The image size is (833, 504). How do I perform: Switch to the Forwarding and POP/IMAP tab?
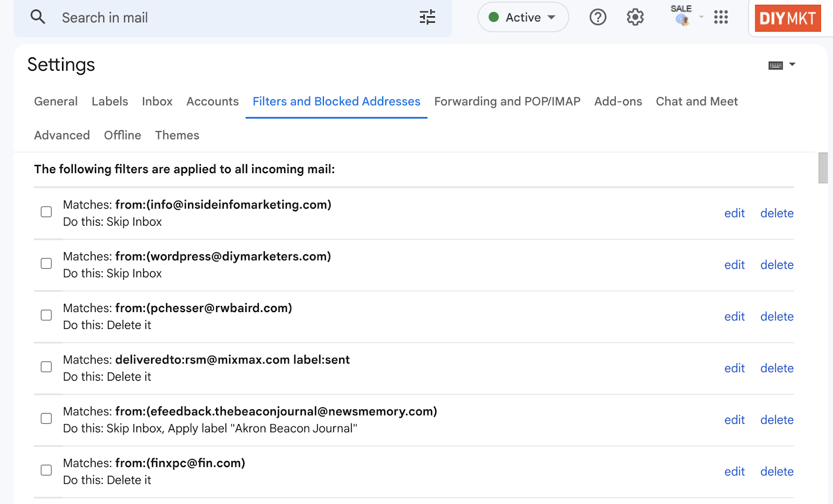(507, 101)
